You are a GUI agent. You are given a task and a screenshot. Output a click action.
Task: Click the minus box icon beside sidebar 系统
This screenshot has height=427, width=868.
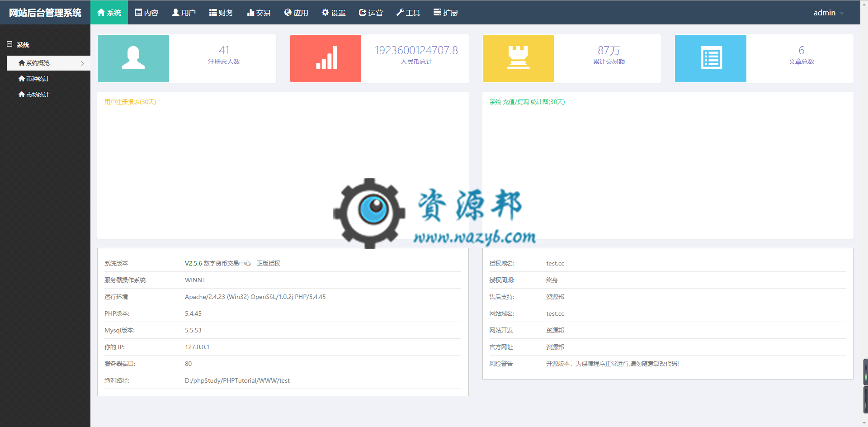click(x=9, y=44)
